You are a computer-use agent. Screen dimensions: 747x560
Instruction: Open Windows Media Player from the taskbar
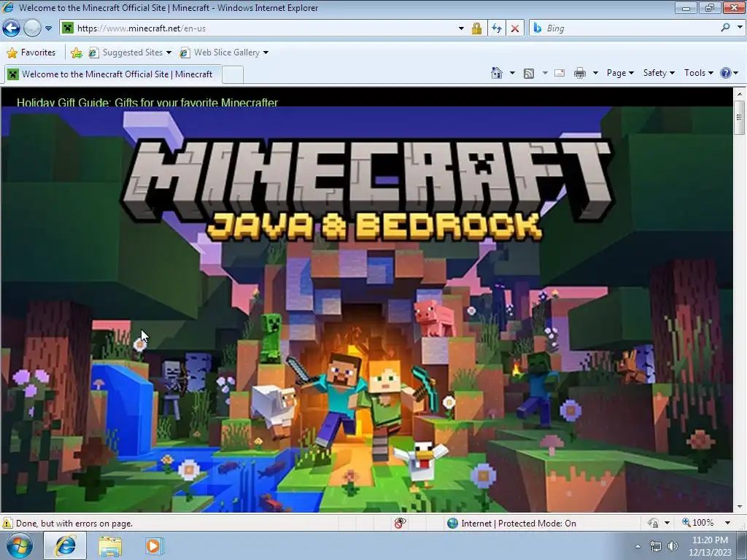click(154, 545)
